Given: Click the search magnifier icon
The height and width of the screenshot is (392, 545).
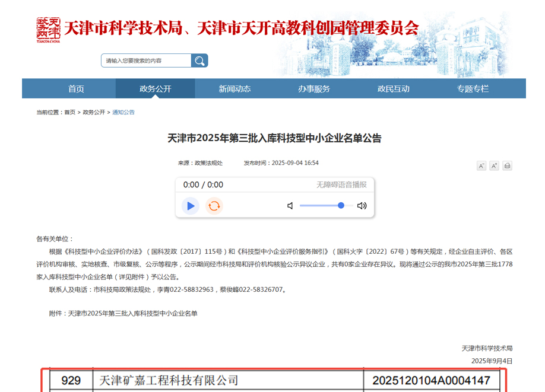Looking at the screenshot, I should (x=199, y=60).
